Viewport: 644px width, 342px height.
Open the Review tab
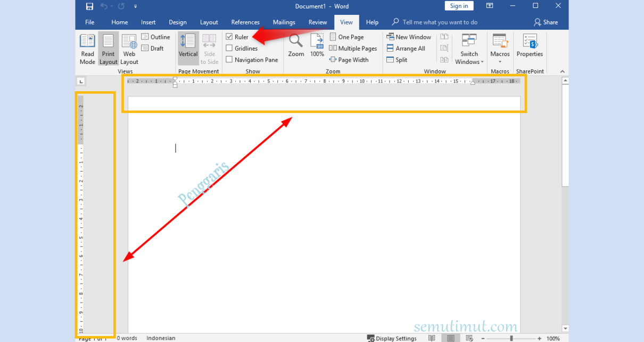[318, 22]
